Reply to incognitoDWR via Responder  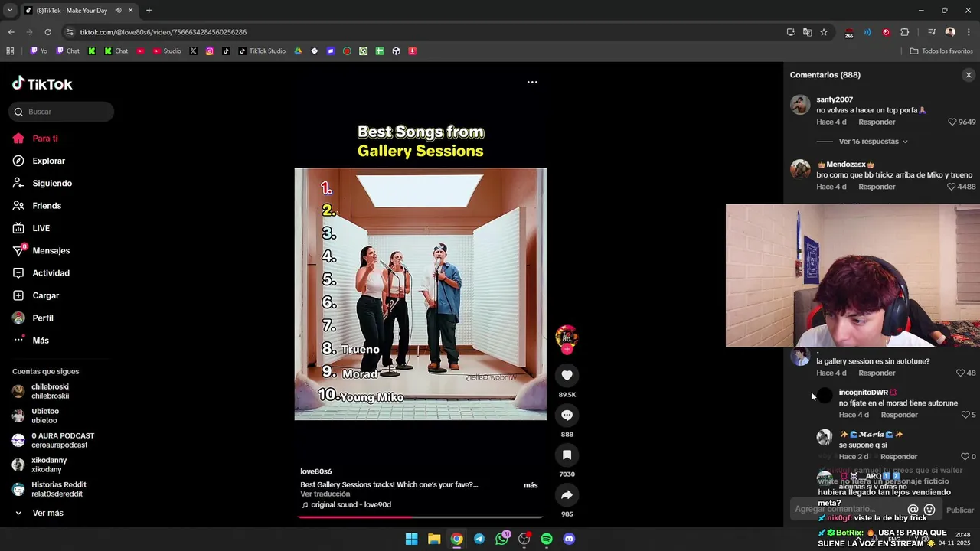click(x=899, y=415)
